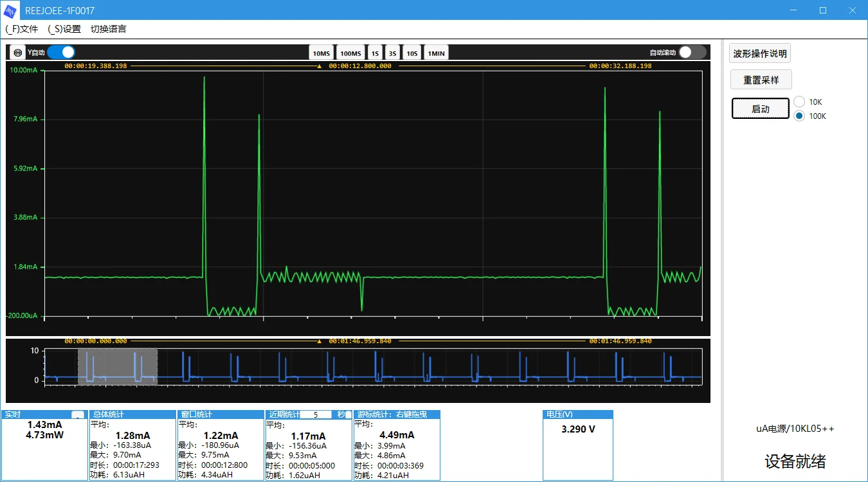This screenshot has width=868, height=482.
Task: Set time scale to 10MS
Action: point(321,53)
